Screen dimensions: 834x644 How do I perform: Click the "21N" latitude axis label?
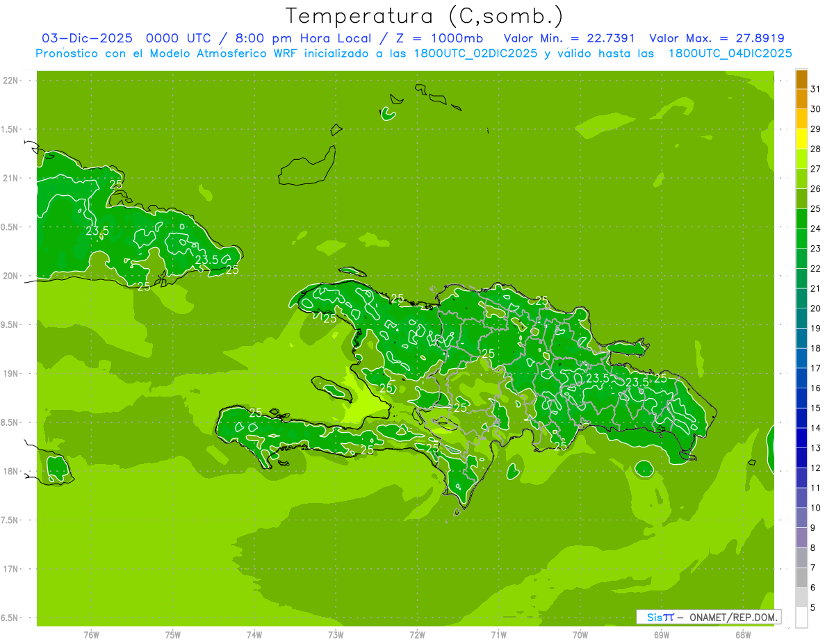click(x=10, y=178)
